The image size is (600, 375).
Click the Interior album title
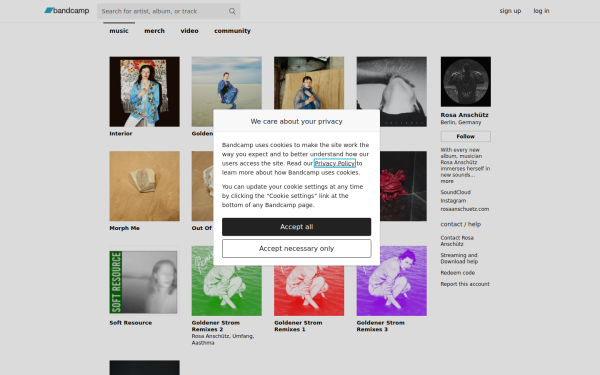coord(121,134)
